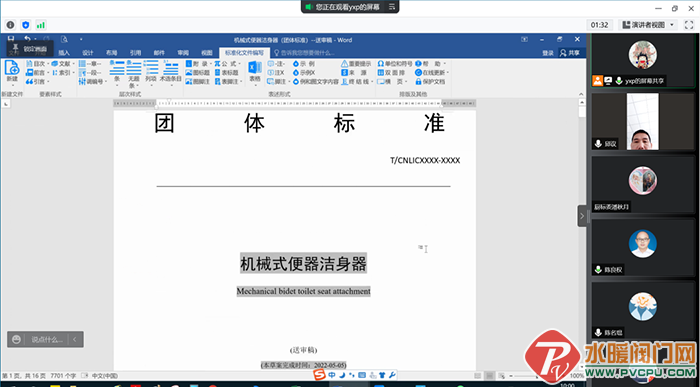Insert a 公式 formula
700x387 pixels.
228,64
